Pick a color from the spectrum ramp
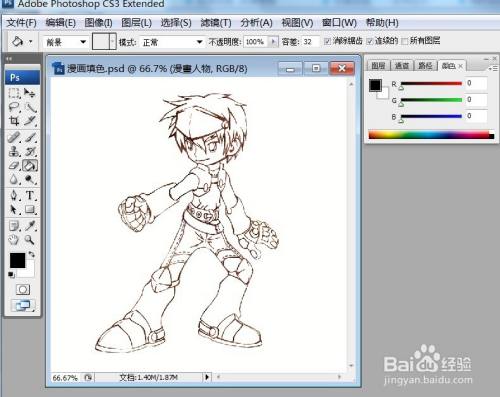 tap(431, 135)
